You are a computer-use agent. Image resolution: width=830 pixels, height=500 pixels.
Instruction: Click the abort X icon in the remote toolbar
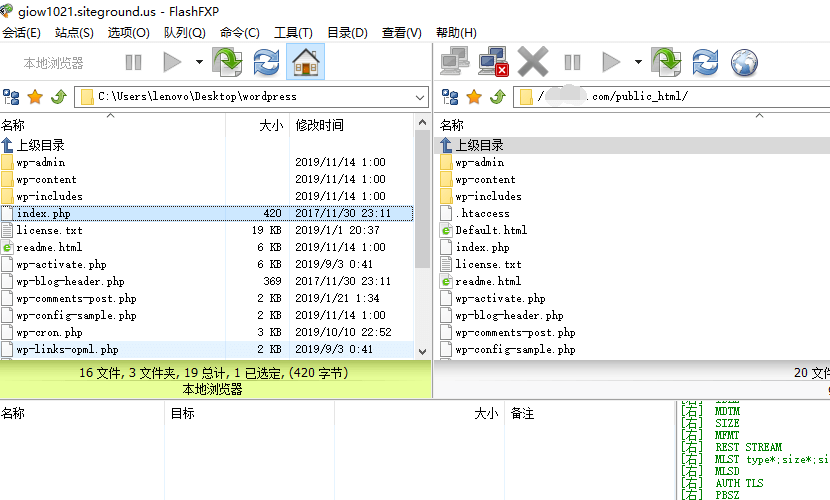(x=533, y=62)
